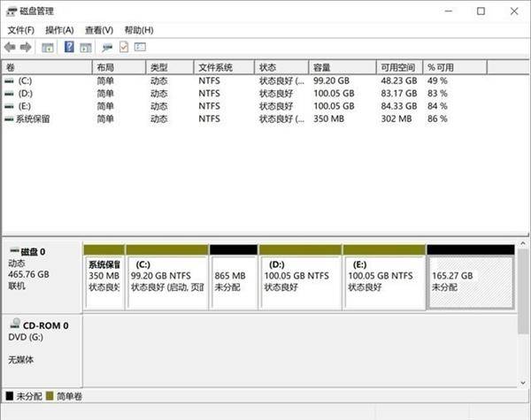Open the 帮助(H) menu

click(139, 30)
